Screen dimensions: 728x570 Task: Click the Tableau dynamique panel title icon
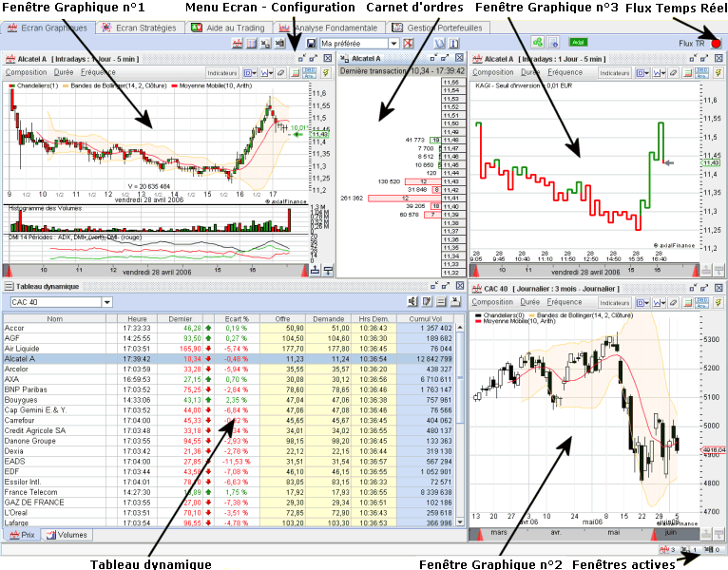(9, 287)
